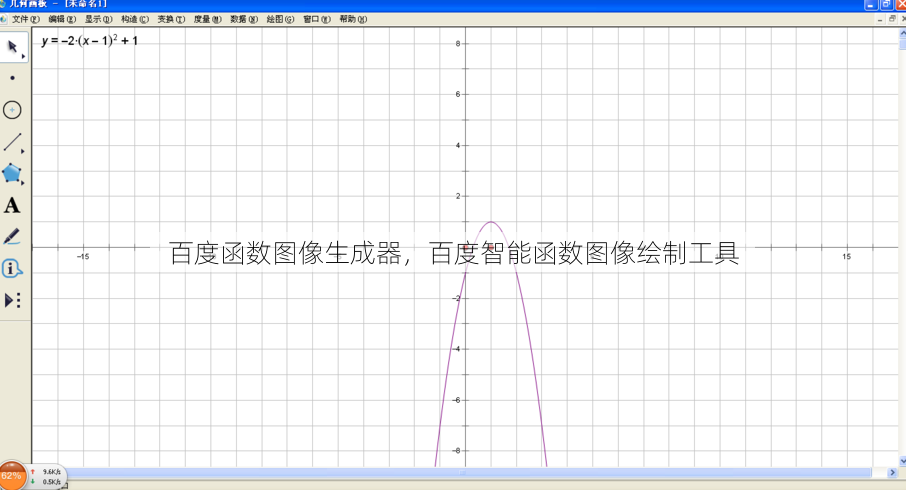Open the 变换 (Transform) menu
906x490 pixels.
click(x=171, y=19)
